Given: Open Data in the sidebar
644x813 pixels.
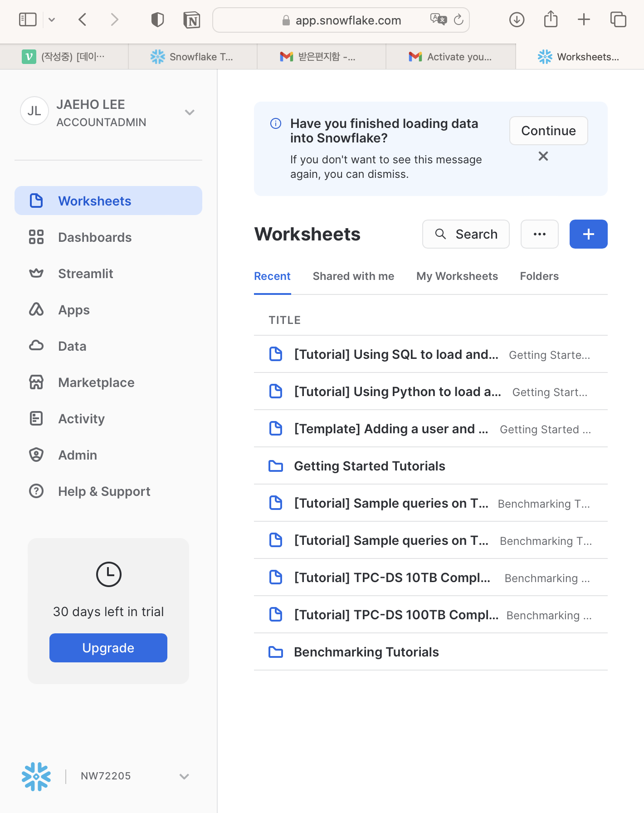Looking at the screenshot, I should [x=108, y=346].
